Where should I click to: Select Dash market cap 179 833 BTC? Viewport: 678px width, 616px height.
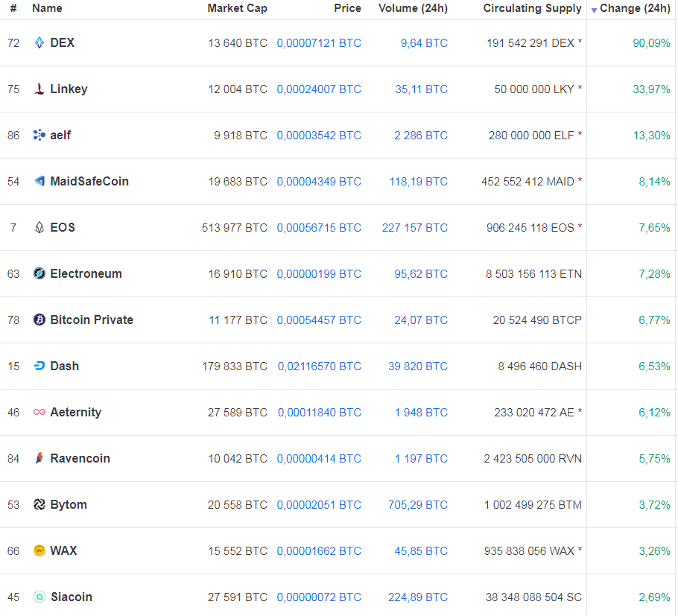coord(235,366)
